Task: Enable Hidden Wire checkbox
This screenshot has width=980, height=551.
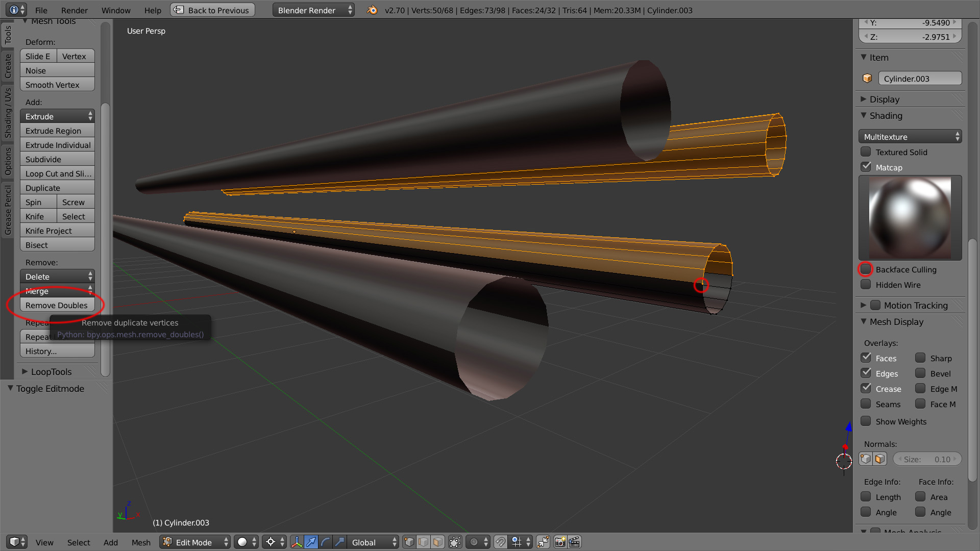Action: [x=866, y=284]
